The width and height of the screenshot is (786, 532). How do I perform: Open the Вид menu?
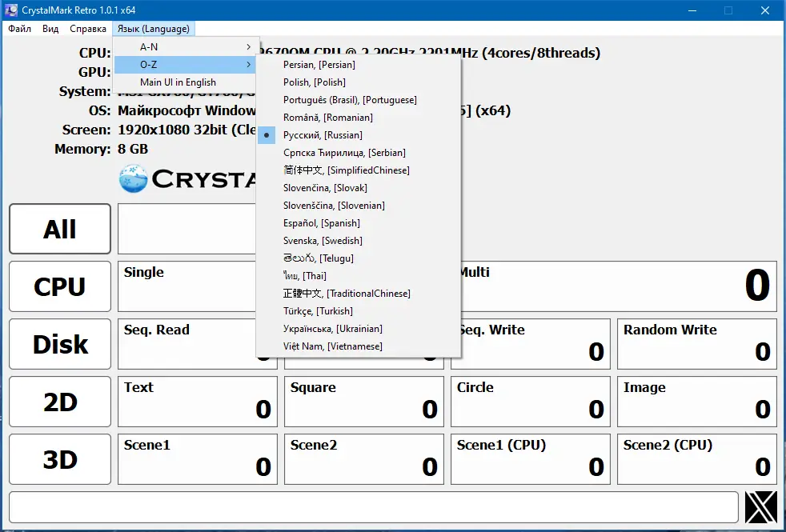[50, 29]
